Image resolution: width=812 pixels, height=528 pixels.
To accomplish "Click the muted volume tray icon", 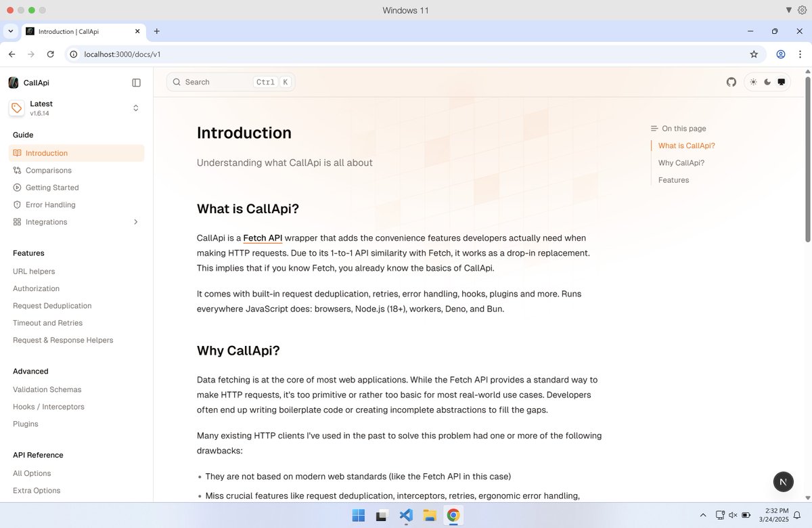I will 733,516.
